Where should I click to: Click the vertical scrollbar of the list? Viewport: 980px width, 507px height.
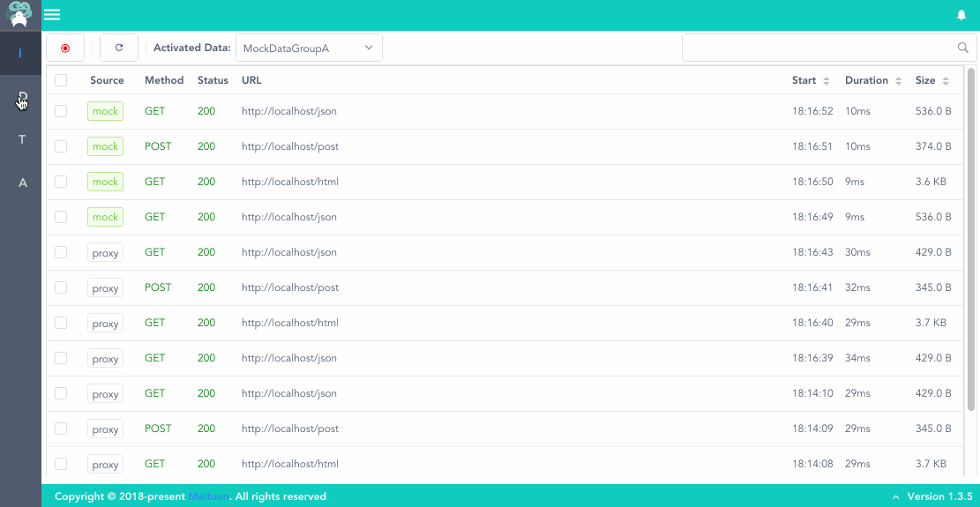point(971,240)
